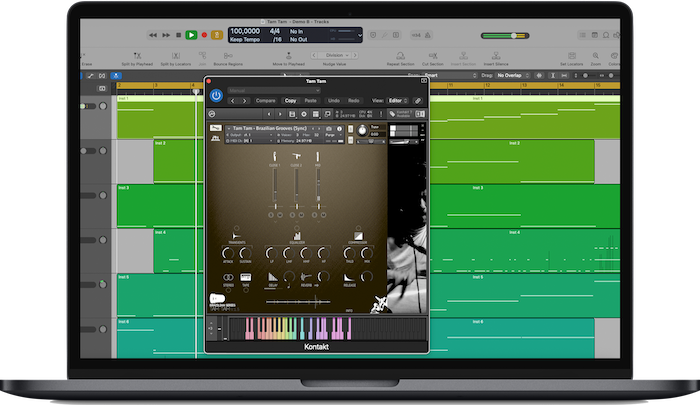The image size is (700, 405).
Task: Click the camera snapshot icon in instrument header
Action: coord(328,129)
